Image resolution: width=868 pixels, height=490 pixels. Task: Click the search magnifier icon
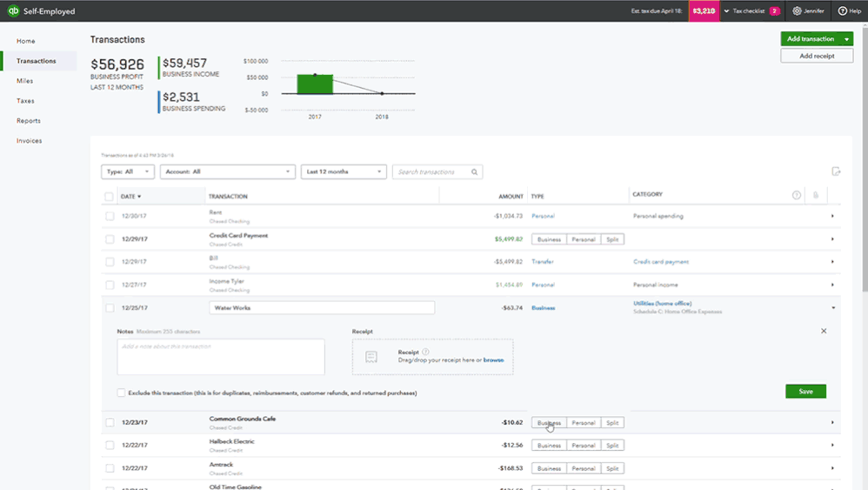tap(475, 172)
